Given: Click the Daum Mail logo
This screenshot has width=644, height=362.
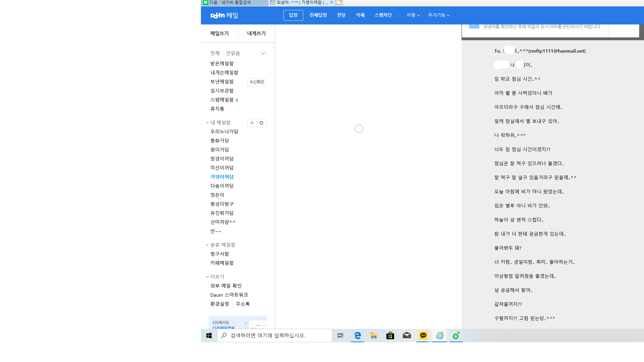Looking at the screenshot, I should [224, 15].
